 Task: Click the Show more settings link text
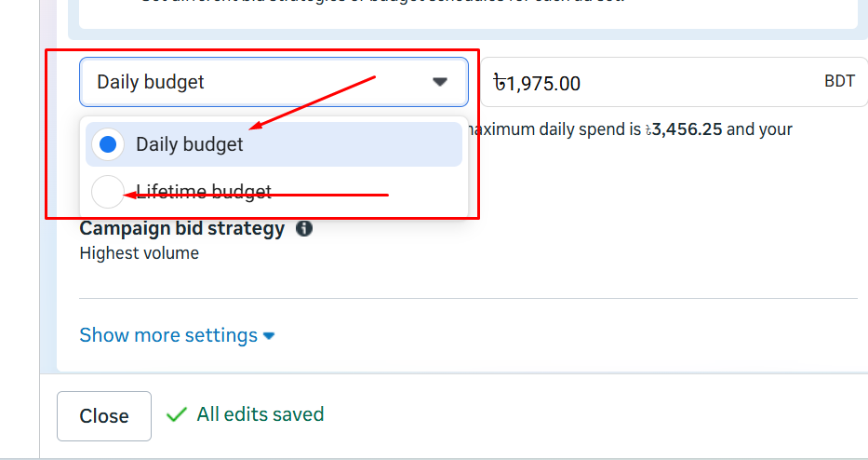click(168, 335)
